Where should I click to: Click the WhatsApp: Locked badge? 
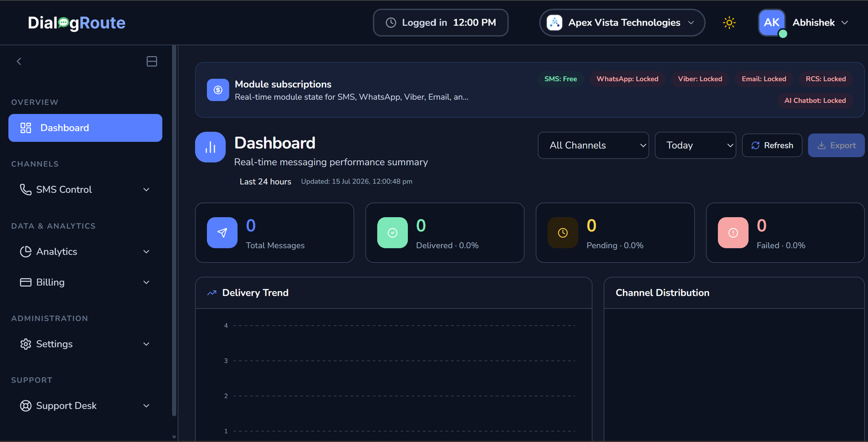627,79
